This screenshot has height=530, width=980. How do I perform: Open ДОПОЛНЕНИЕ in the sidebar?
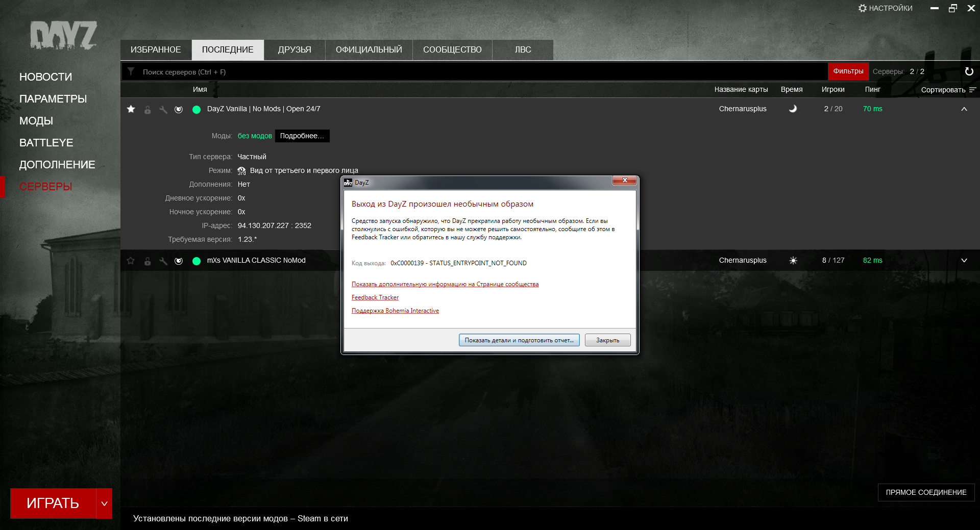pyautogui.click(x=57, y=165)
